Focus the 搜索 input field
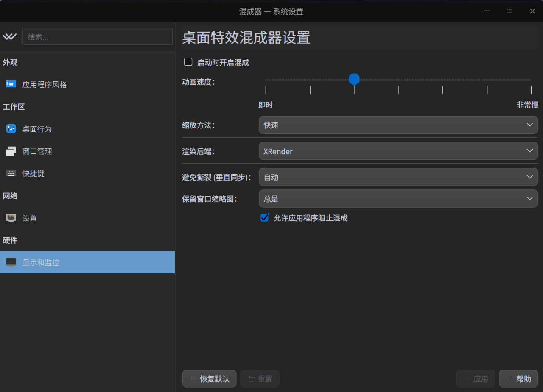 coord(97,37)
